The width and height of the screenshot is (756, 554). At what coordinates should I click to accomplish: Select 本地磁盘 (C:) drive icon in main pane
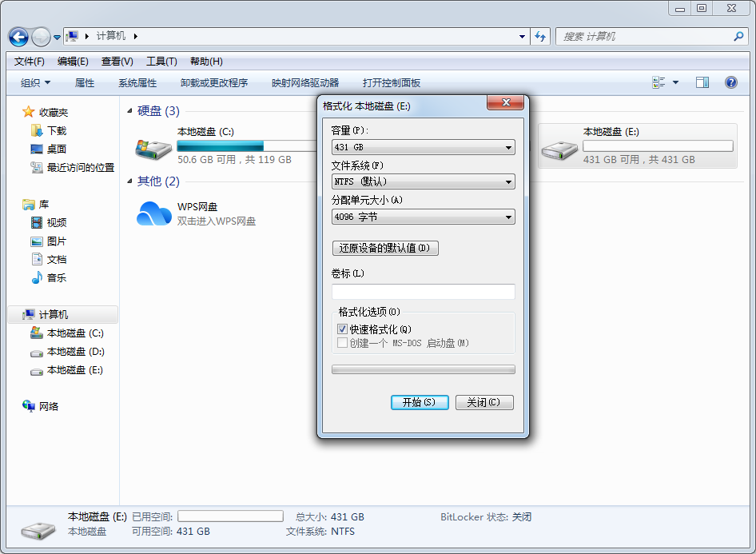(153, 149)
